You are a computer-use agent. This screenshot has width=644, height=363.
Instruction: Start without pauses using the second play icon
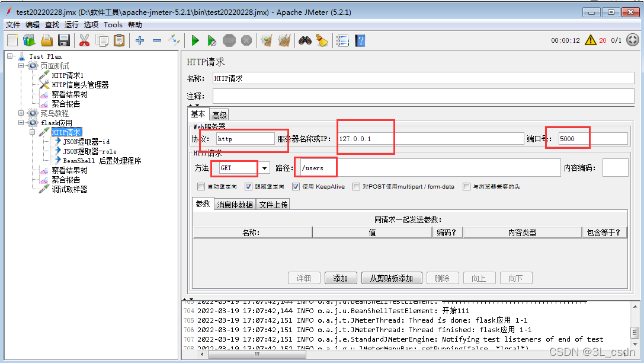tap(212, 40)
